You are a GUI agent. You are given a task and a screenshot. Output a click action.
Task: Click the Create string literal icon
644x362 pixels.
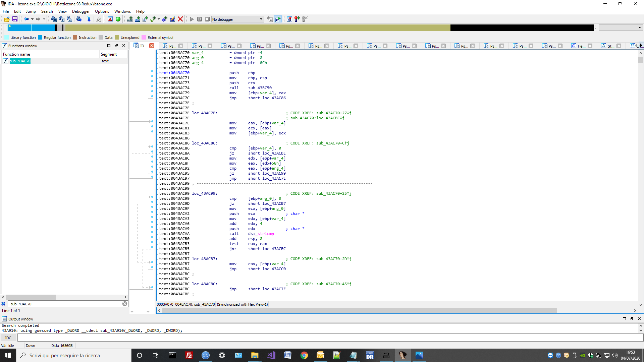pyautogui.click(x=153, y=19)
